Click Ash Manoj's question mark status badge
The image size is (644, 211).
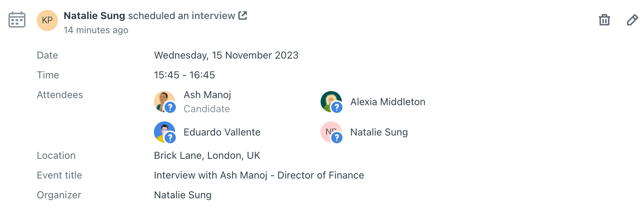(x=170, y=107)
